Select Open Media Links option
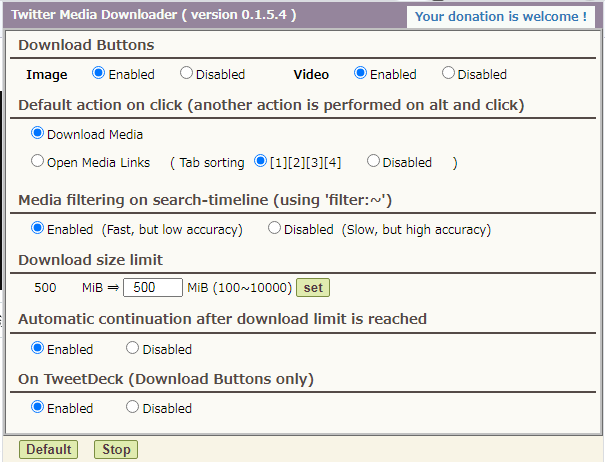Screen dimensions: 605x462 coord(38,161)
